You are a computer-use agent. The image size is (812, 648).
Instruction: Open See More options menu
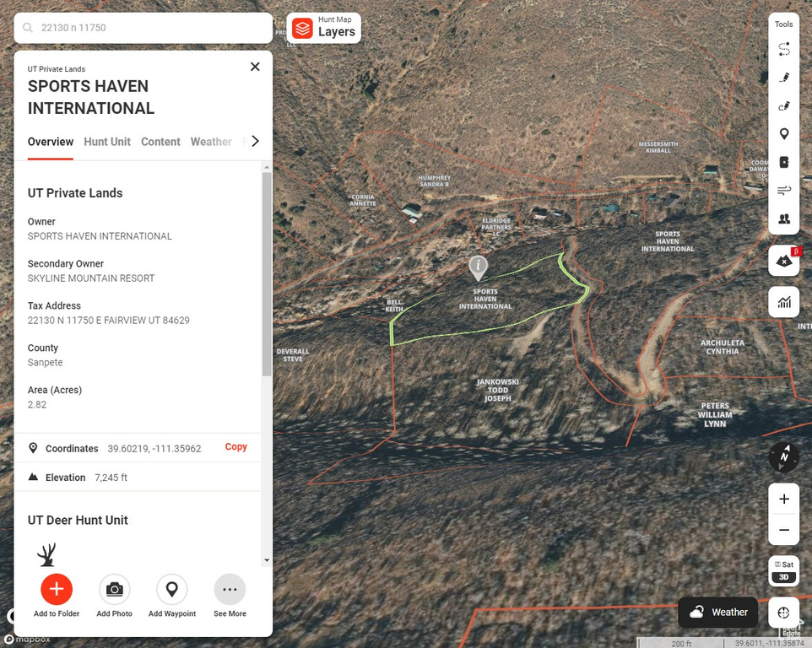(x=230, y=590)
